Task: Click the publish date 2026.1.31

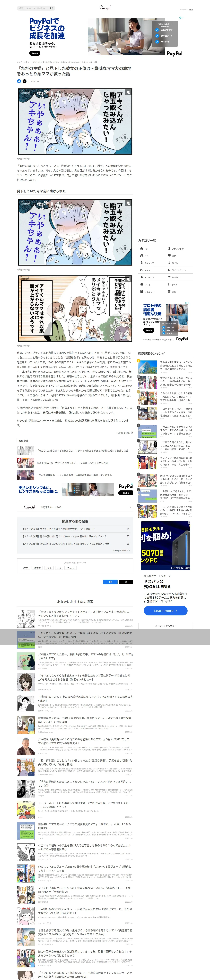Action: coord(35,81)
